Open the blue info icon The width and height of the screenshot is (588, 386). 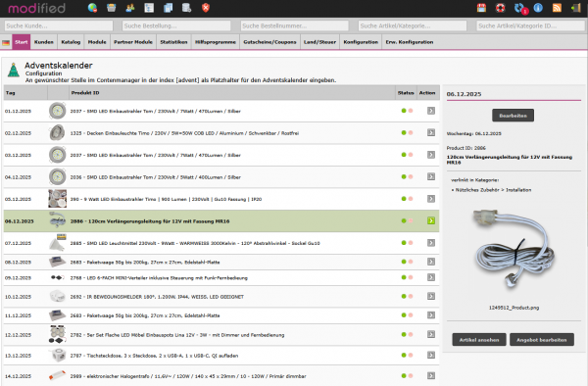[x=538, y=8]
